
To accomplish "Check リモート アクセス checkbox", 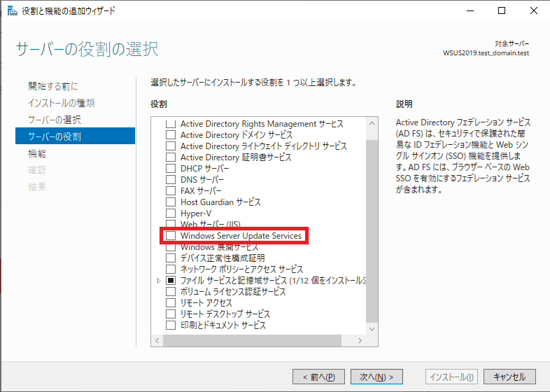I will (x=171, y=303).
